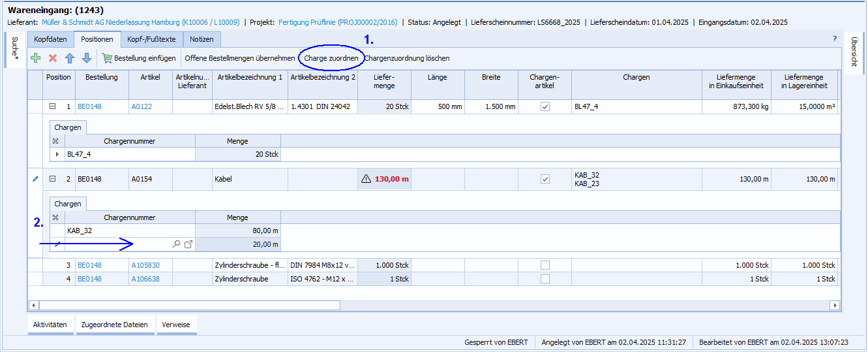This screenshot has width=868, height=352.
Task: Click the magnifier search icon in Chargennummer field
Action: (x=176, y=244)
